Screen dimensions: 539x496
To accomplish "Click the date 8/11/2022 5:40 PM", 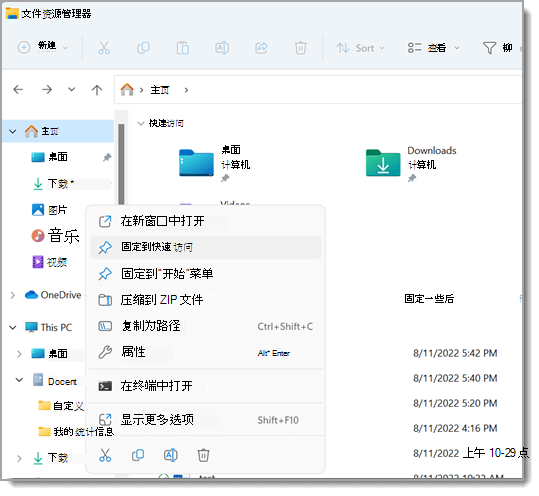I will tap(455, 378).
